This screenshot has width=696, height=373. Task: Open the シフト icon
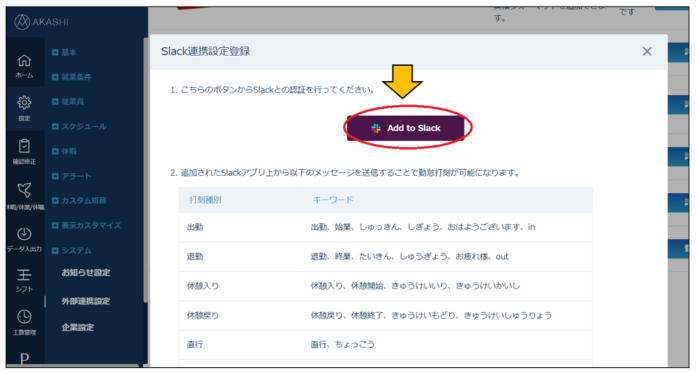[x=24, y=281]
